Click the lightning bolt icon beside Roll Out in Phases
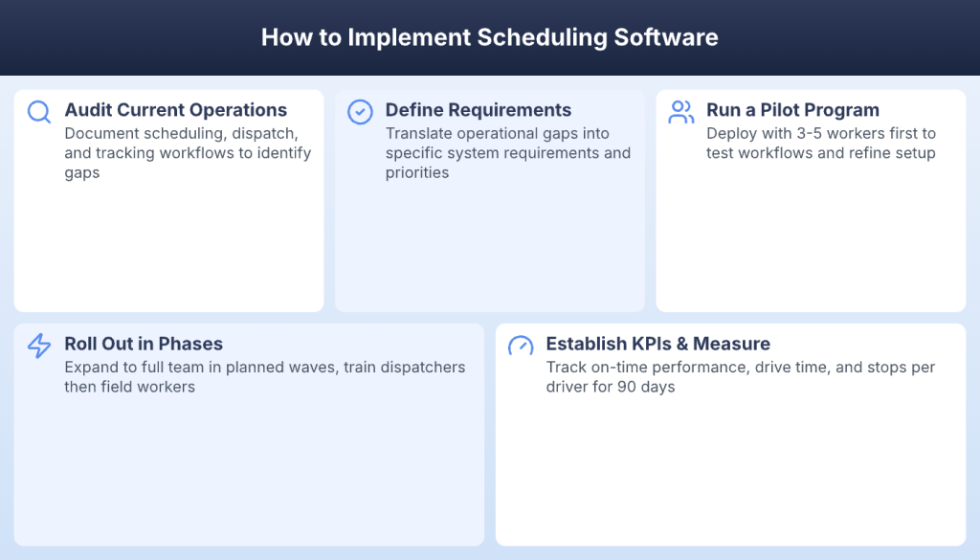Image resolution: width=980 pixels, height=560 pixels. point(38,346)
